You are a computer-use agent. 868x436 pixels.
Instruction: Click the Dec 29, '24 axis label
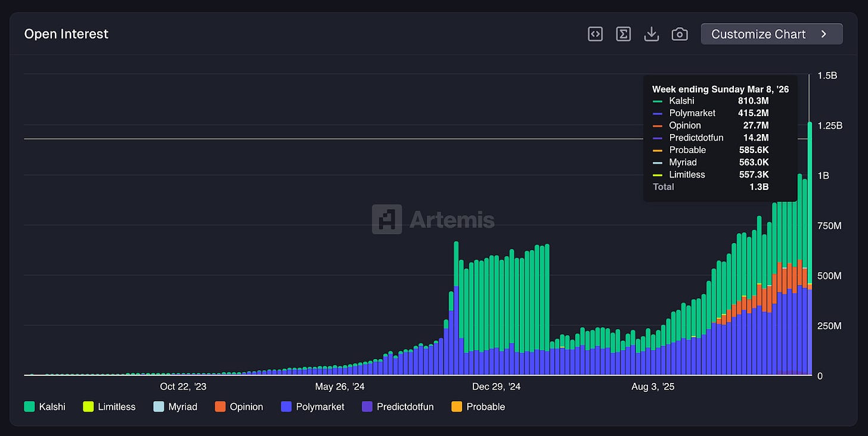click(496, 387)
